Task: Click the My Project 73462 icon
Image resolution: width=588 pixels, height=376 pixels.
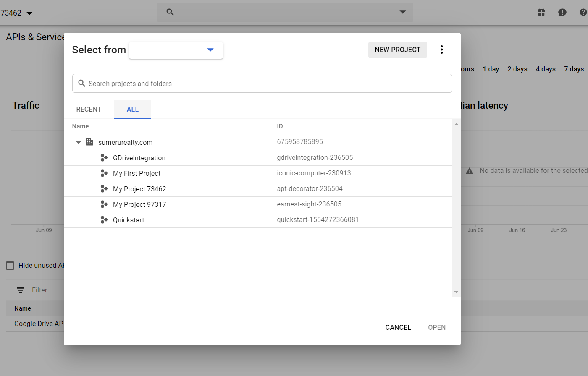Action: [104, 189]
